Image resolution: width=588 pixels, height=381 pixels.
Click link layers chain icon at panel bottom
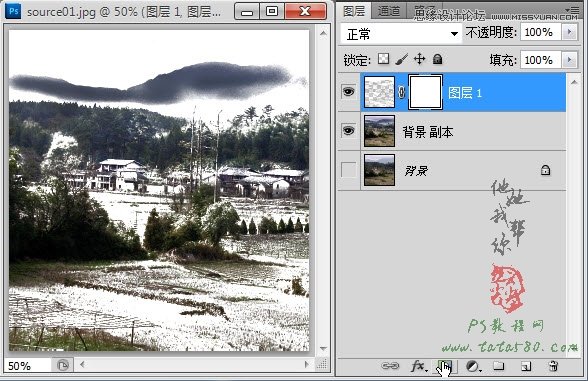point(390,365)
